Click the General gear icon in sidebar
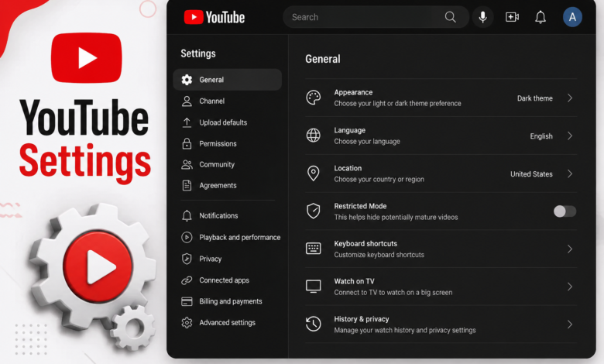The height and width of the screenshot is (364, 604). click(x=187, y=80)
